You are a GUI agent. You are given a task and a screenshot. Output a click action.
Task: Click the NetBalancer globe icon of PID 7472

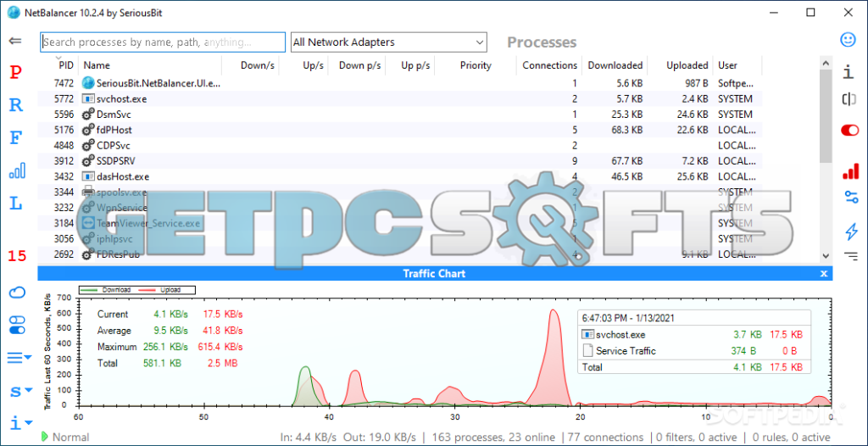(88, 84)
